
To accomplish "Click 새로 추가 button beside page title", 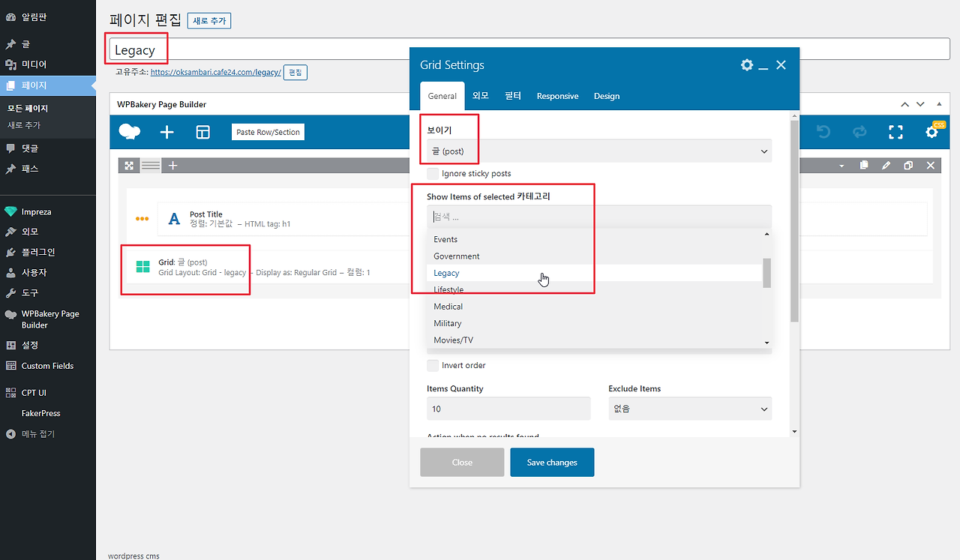I will point(209,21).
